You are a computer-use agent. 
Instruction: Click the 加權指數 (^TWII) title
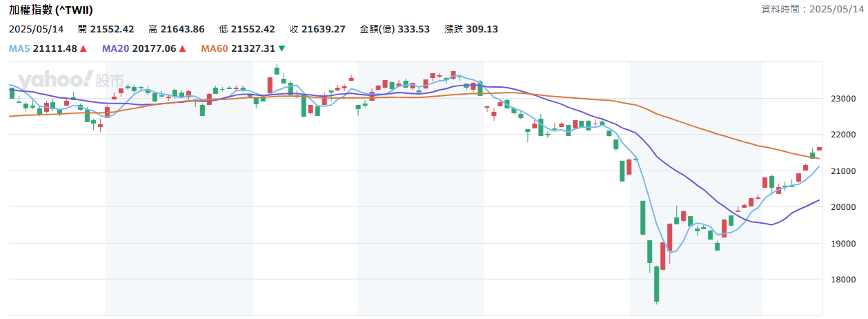point(51,10)
